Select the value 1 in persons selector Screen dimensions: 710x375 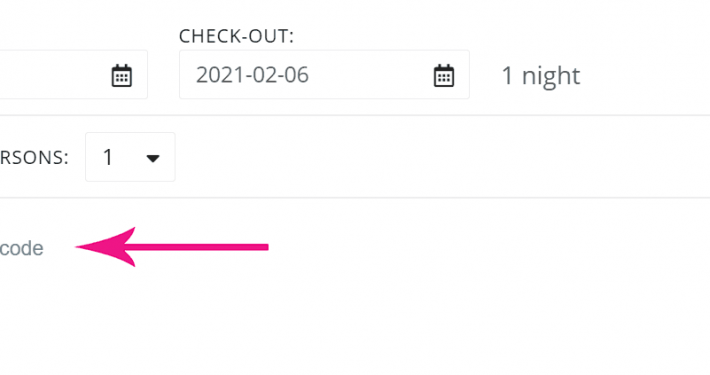[108, 158]
